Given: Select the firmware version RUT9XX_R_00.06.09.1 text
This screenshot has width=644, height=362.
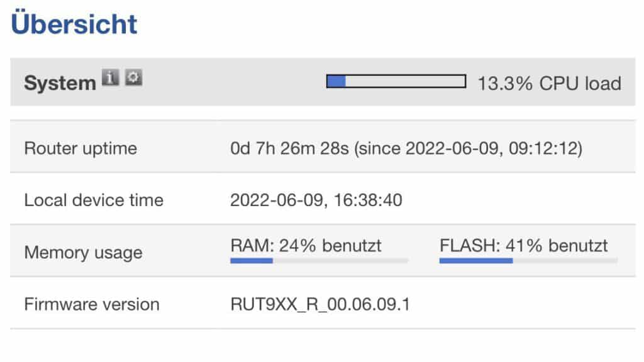Looking at the screenshot, I should pos(321,304).
